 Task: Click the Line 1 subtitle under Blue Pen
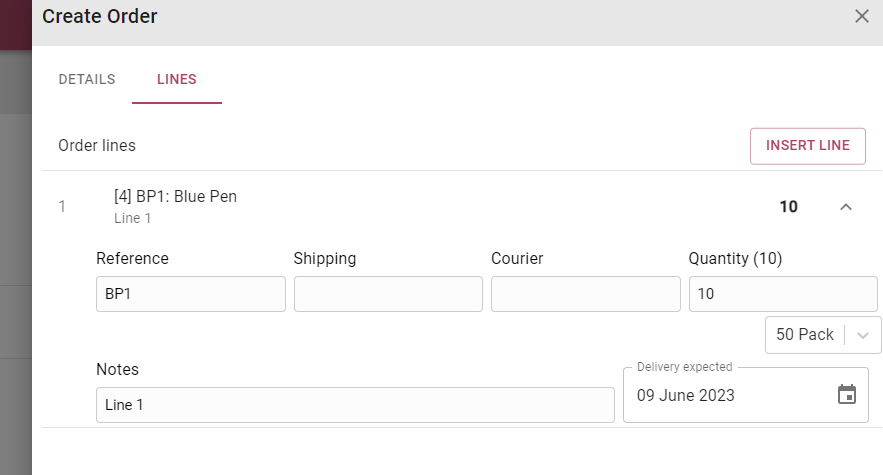[x=132, y=218]
